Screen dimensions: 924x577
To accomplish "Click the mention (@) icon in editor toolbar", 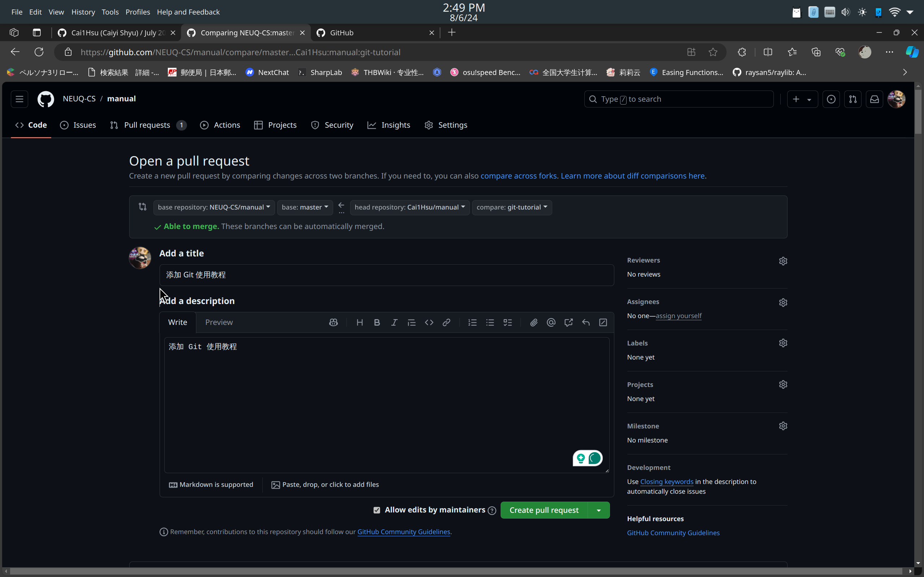I will point(550,322).
